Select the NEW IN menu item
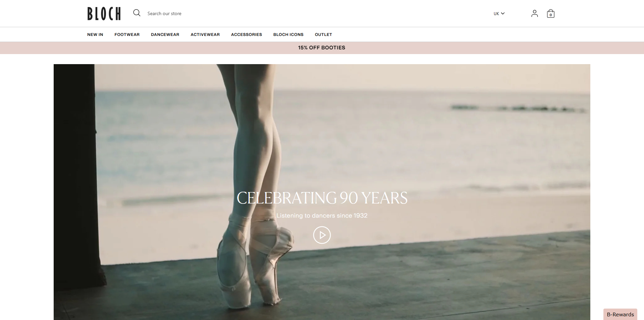The height and width of the screenshot is (320, 644). click(x=95, y=34)
